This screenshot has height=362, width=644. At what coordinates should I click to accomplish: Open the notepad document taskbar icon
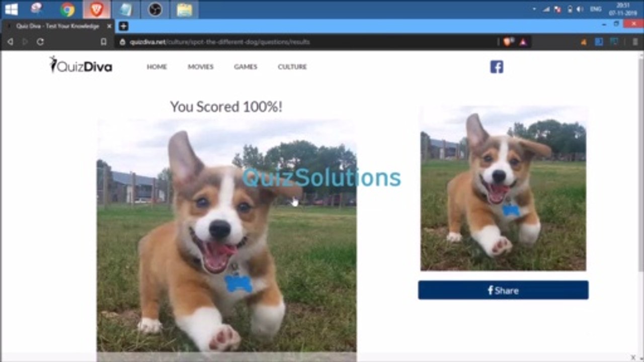[126, 9]
